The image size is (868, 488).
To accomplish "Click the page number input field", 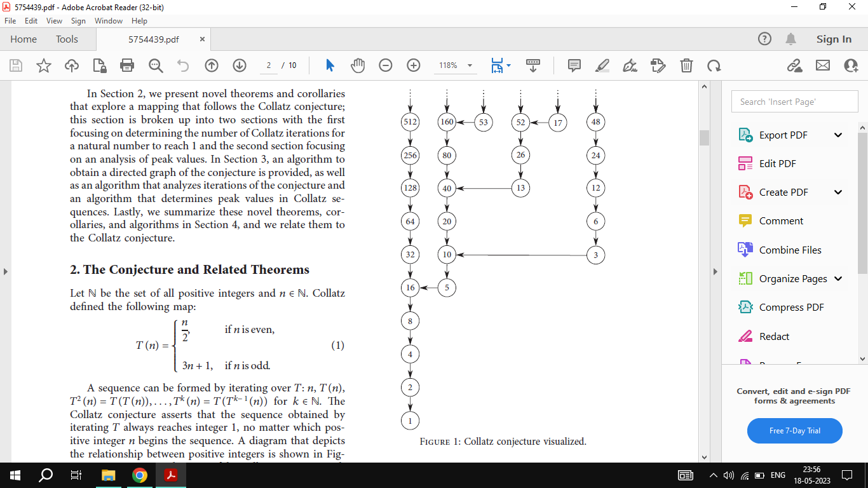I will 268,65.
